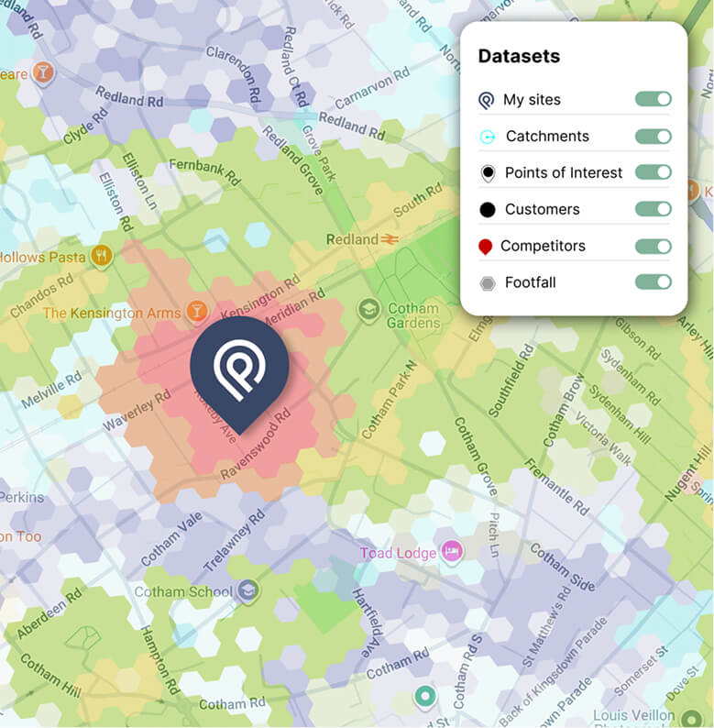Click the Hampton Rd street label
714x728 pixels.
coord(159,660)
